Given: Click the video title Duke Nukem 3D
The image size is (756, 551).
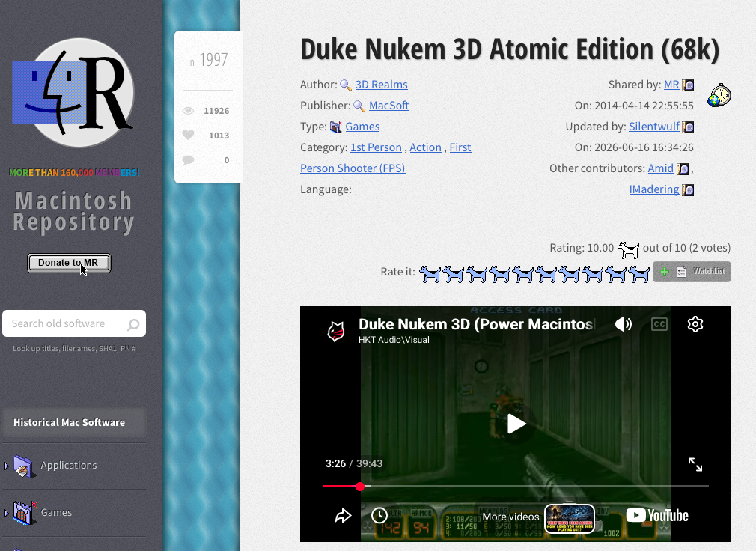Looking at the screenshot, I should tap(475, 324).
